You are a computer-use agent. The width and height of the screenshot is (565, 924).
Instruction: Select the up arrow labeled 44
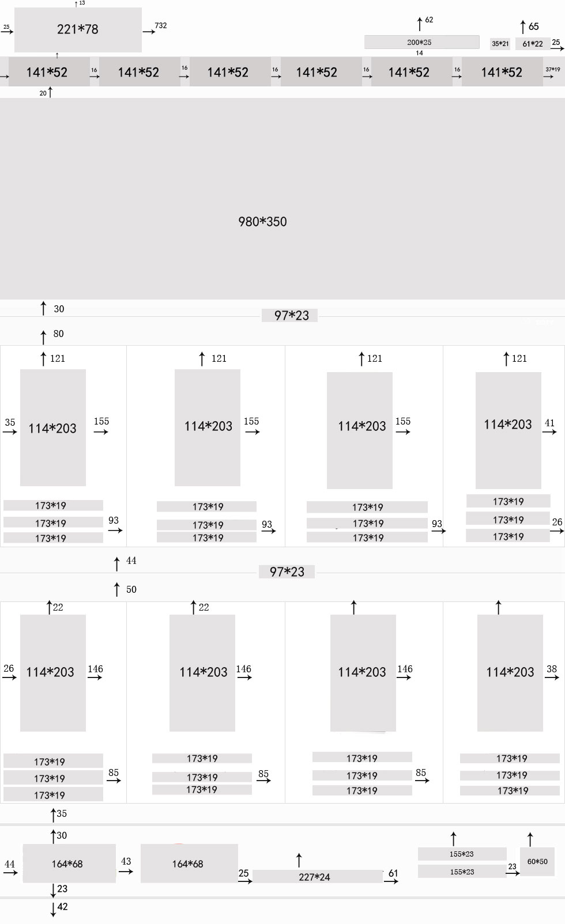pyautogui.click(x=117, y=563)
